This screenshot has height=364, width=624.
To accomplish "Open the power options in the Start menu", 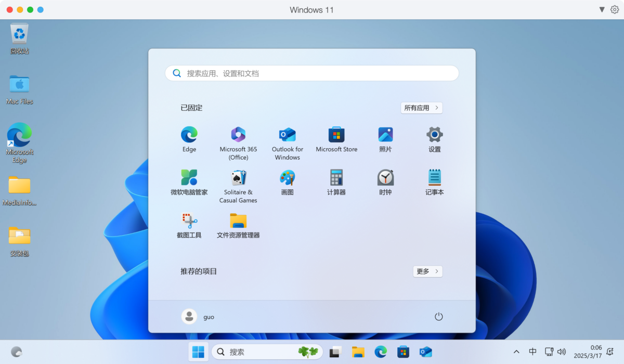I will (x=439, y=316).
